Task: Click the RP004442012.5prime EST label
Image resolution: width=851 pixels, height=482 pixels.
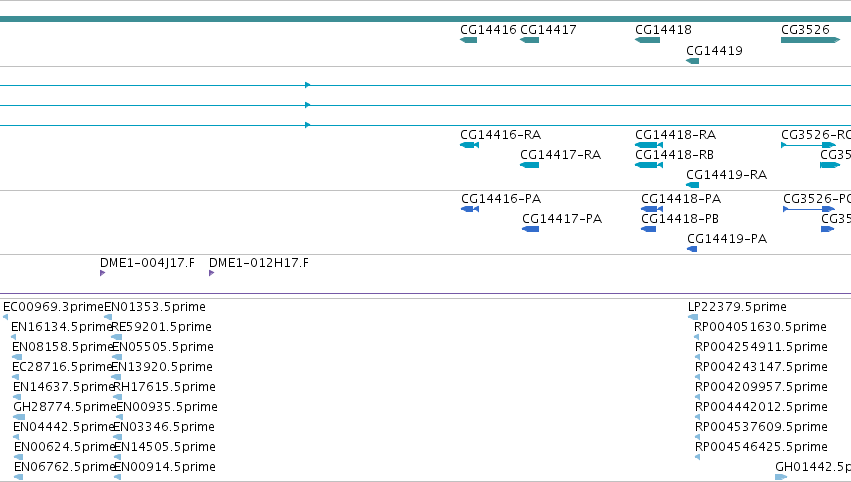Action: pos(761,407)
